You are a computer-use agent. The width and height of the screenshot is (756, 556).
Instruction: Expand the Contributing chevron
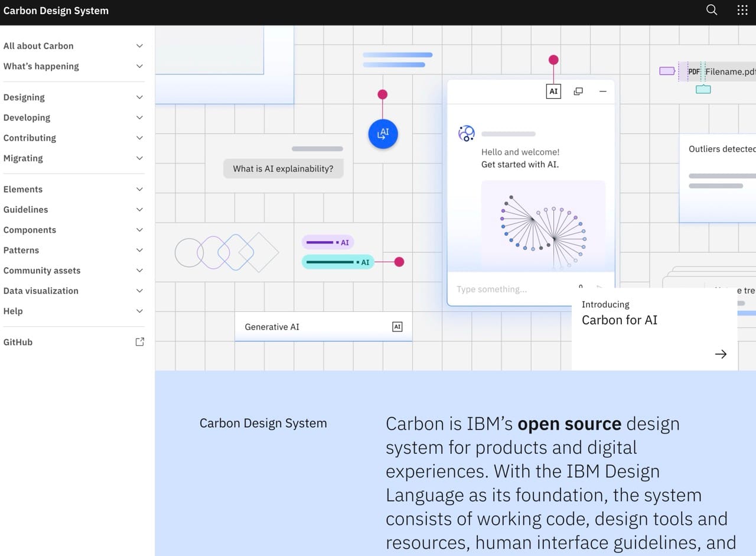[x=139, y=138]
